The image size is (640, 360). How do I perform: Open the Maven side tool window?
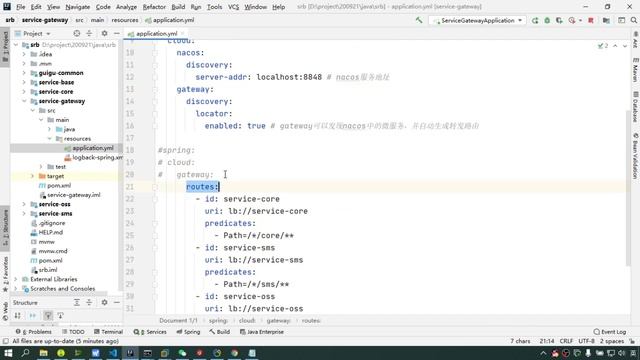click(x=636, y=69)
